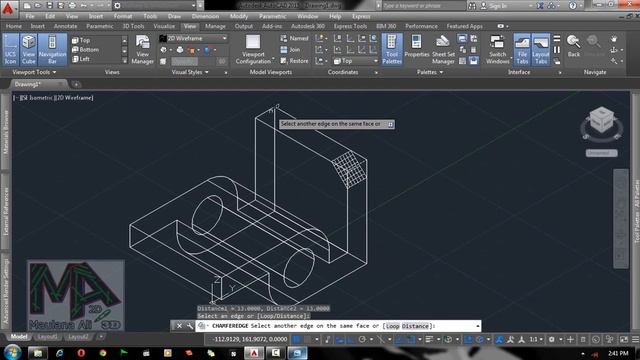Toggle the Tool Palettes panel
Screen dimensions: 640x360
pos(392,49)
